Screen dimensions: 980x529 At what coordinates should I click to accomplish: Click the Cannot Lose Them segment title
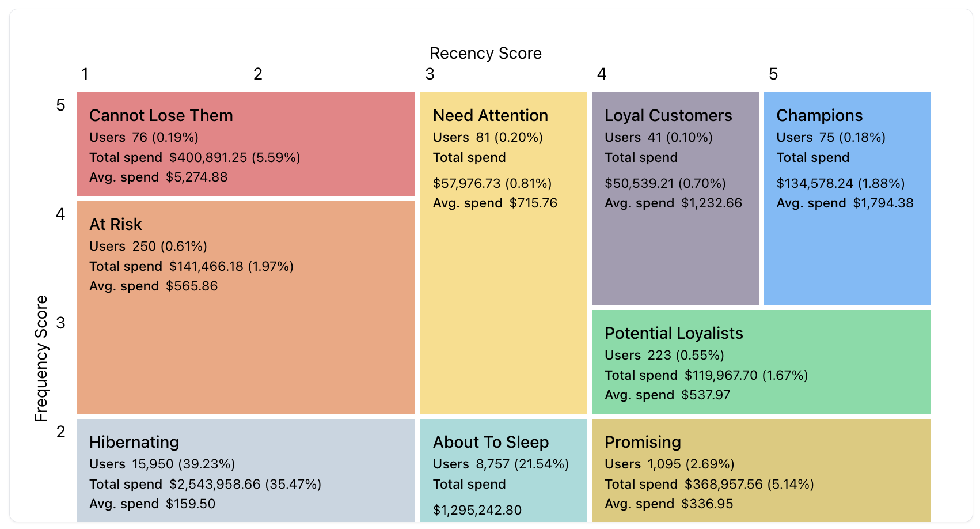click(161, 116)
